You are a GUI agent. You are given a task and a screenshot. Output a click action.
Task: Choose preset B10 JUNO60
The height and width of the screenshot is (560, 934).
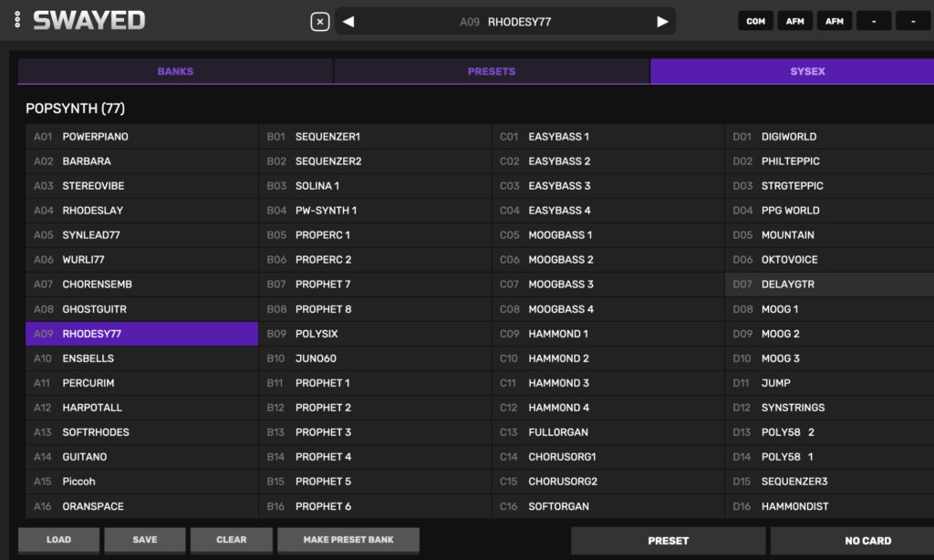coord(374,358)
